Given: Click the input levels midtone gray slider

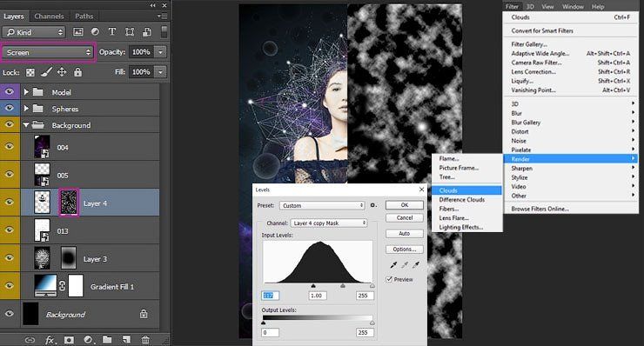Looking at the screenshot, I should tap(343, 286).
